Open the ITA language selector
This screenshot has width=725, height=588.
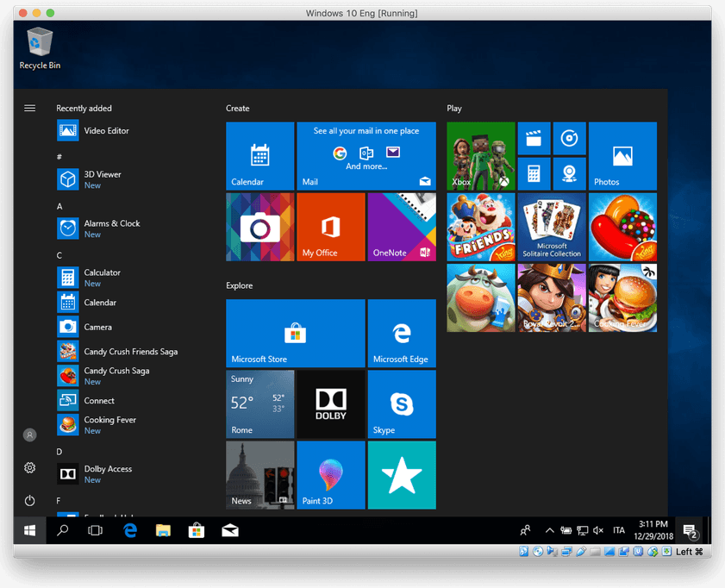pos(619,530)
